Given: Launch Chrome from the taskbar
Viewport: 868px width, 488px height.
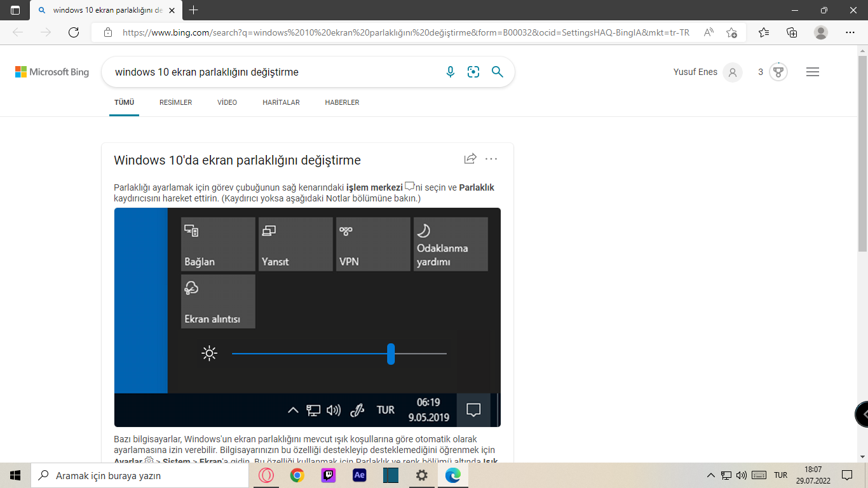Looking at the screenshot, I should [x=297, y=475].
